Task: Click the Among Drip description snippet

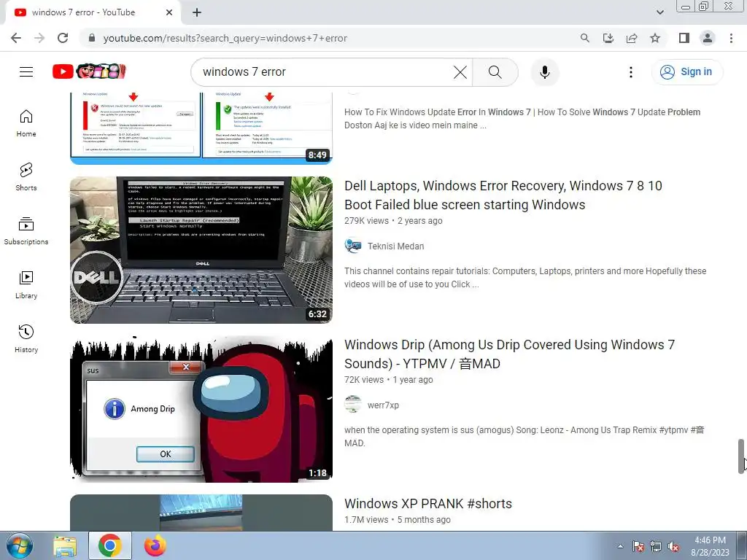Action: click(524, 437)
